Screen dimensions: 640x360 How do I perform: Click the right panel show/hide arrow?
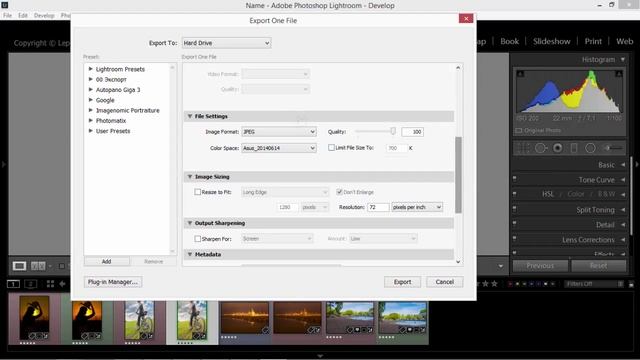[637, 164]
